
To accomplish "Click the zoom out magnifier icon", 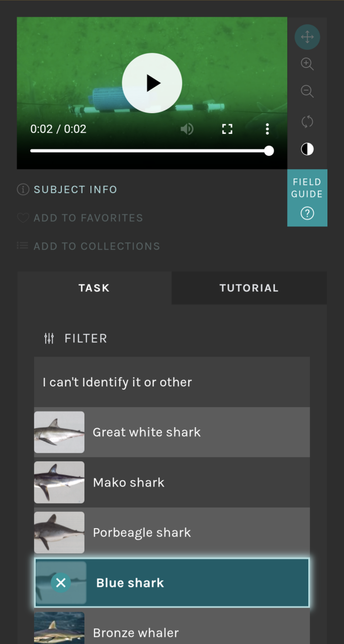I will [307, 92].
